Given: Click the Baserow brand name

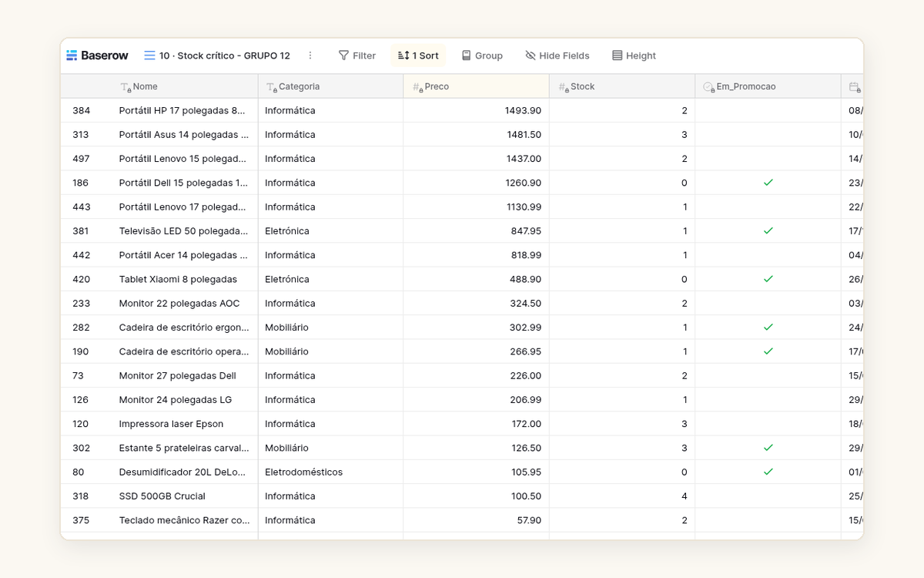Looking at the screenshot, I should pyautogui.click(x=105, y=55).
